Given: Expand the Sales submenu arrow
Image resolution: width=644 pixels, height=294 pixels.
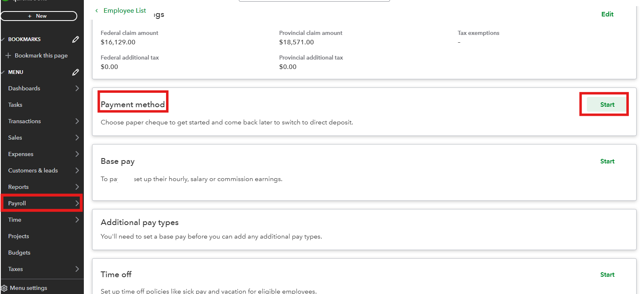Looking at the screenshot, I should coord(77,138).
